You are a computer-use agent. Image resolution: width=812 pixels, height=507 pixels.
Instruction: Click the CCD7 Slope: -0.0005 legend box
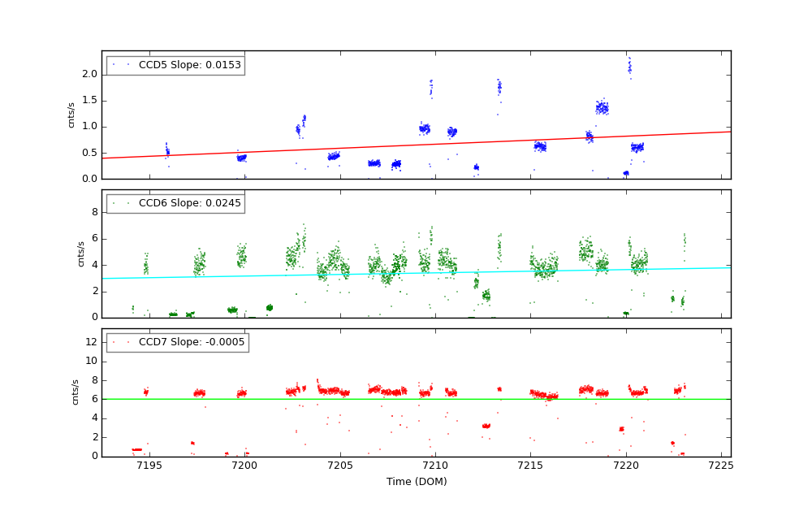(x=177, y=342)
